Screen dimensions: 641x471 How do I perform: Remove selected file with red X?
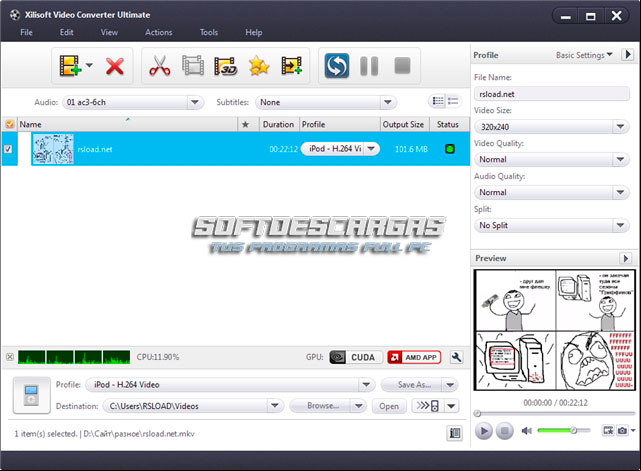pyautogui.click(x=115, y=66)
